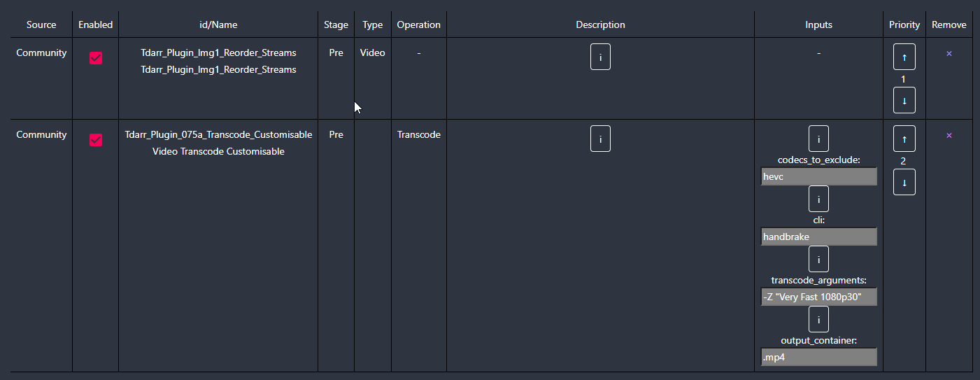This screenshot has height=380, width=980.
Task: Edit the transcode_arguments field
Action: (818, 297)
